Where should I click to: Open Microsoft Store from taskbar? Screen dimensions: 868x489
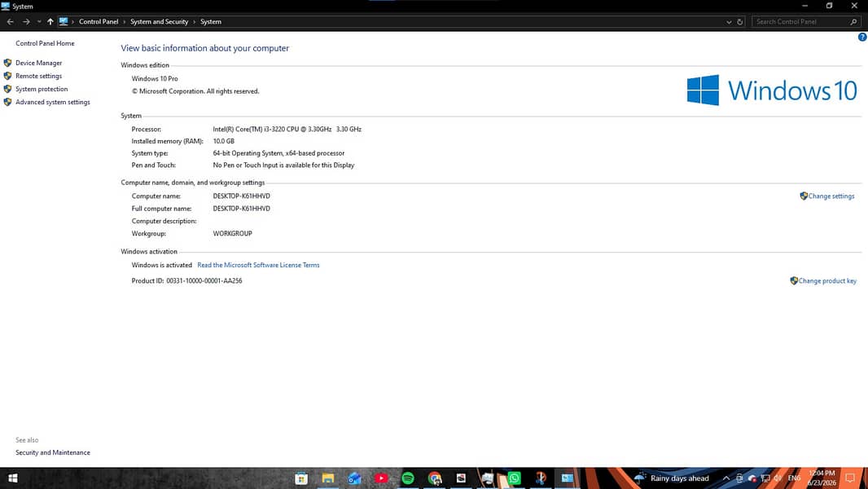301,478
